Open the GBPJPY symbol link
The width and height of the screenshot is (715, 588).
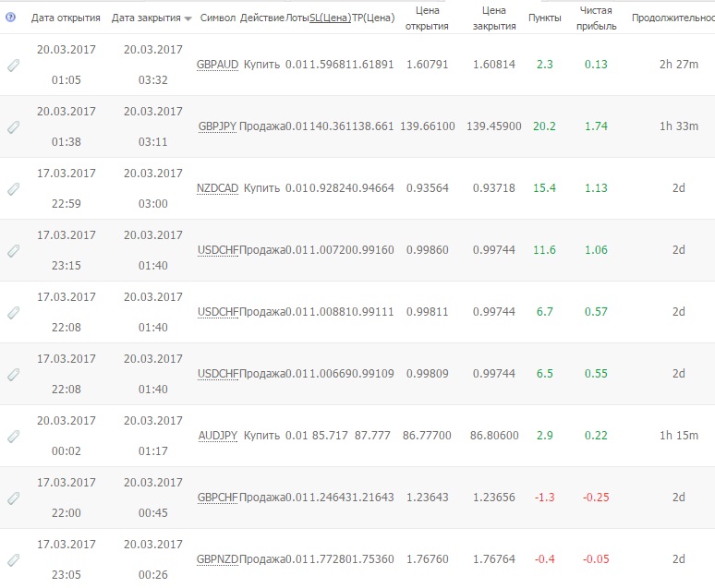point(217,126)
